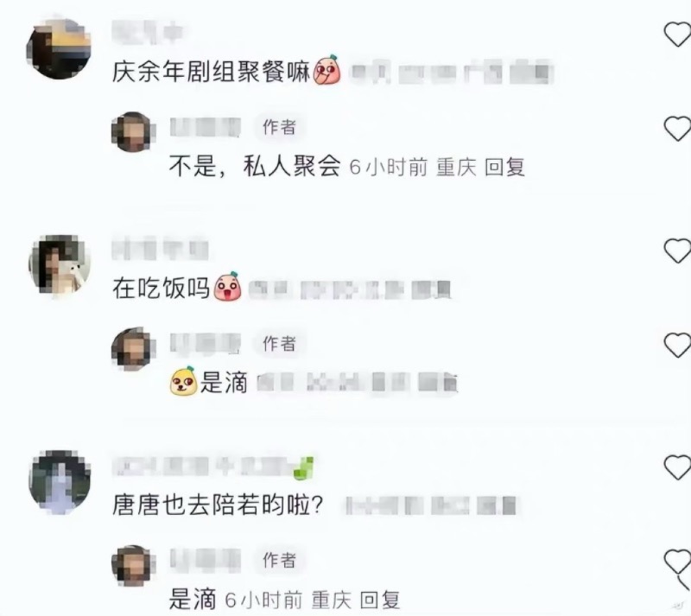Like the 庆余年剧组聚餐嘛 comment
691x616 pixels.
[x=678, y=34]
